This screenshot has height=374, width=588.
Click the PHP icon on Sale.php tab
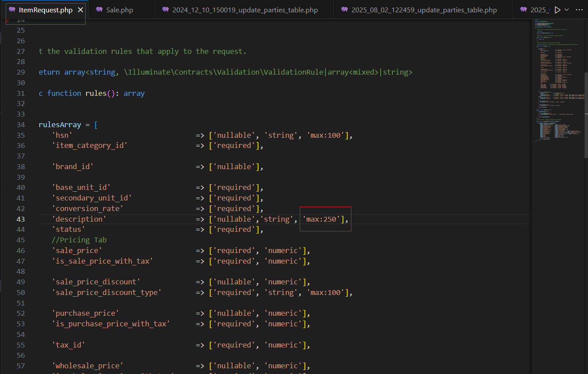99,10
